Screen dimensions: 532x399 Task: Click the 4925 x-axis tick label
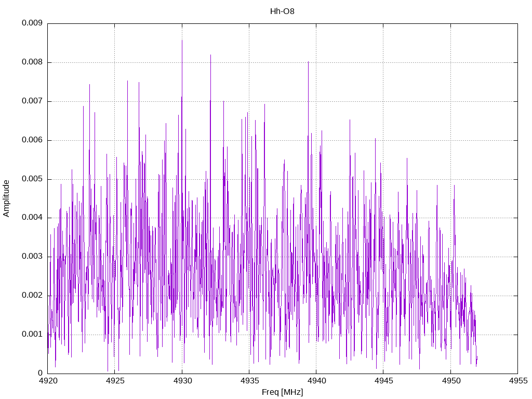pyautogui.click(x=115, y=381)
